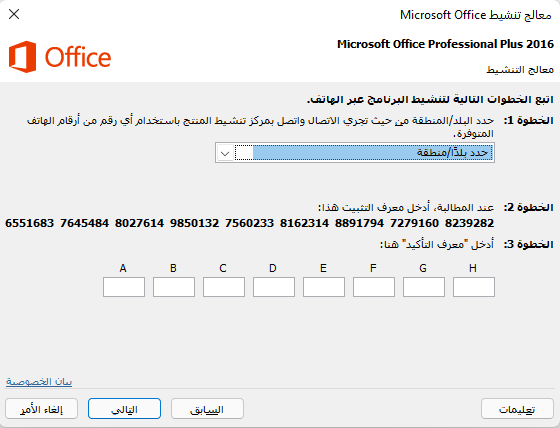The image size is (560, 428).
Task: Click the التالي (Next) button
Action: [124, 409]
